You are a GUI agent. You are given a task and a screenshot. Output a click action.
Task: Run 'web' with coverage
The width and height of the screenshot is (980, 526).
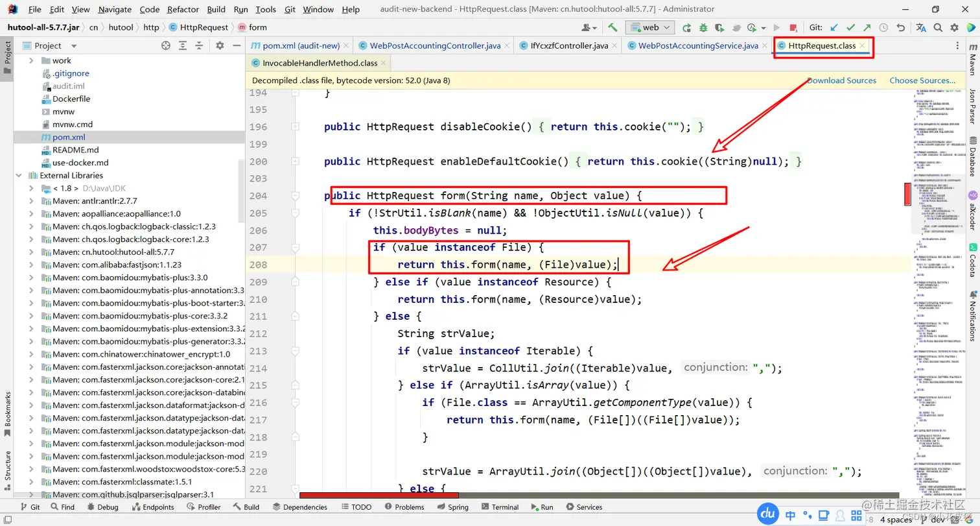tap(719, 27)
